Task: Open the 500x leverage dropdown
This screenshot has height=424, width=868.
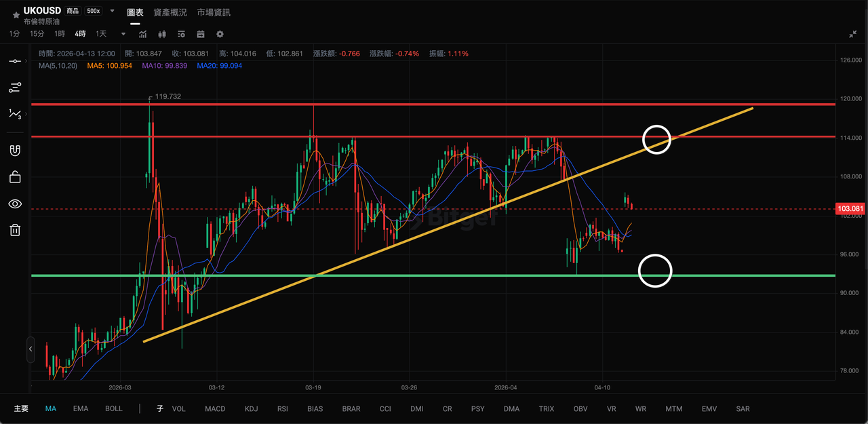Action: pos(95,11)
